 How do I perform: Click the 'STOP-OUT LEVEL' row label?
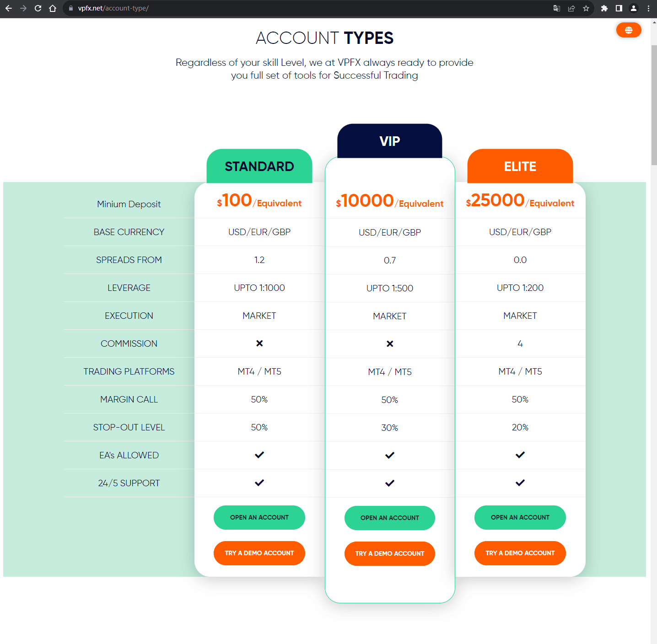tap(129, 427)
